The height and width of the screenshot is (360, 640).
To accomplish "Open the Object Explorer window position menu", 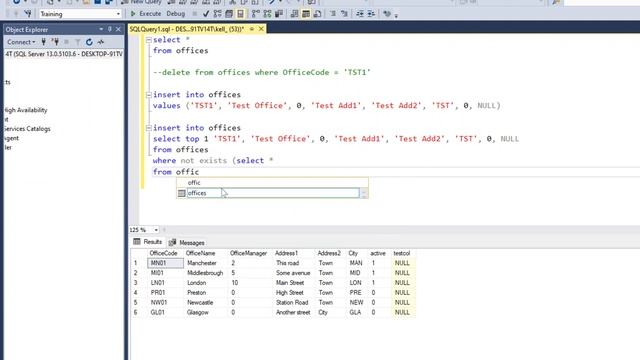I will (x=101, y=29).
